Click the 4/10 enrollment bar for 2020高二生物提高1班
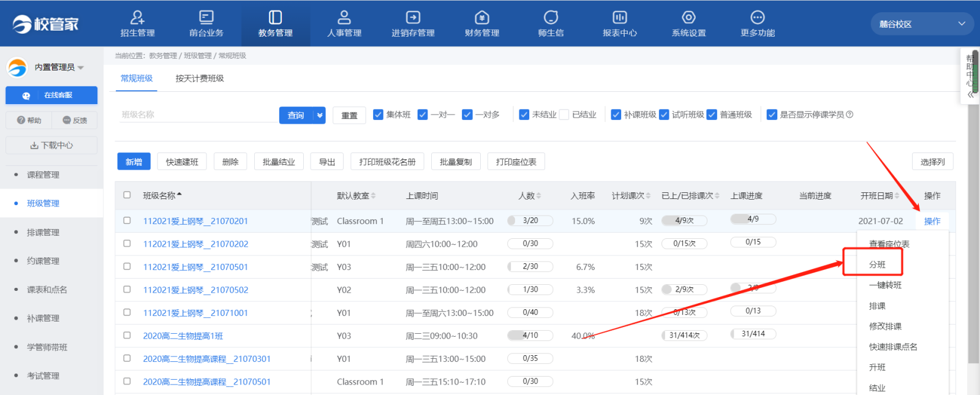980x395 pixels. pyautogui.click(x=530, y=335)
